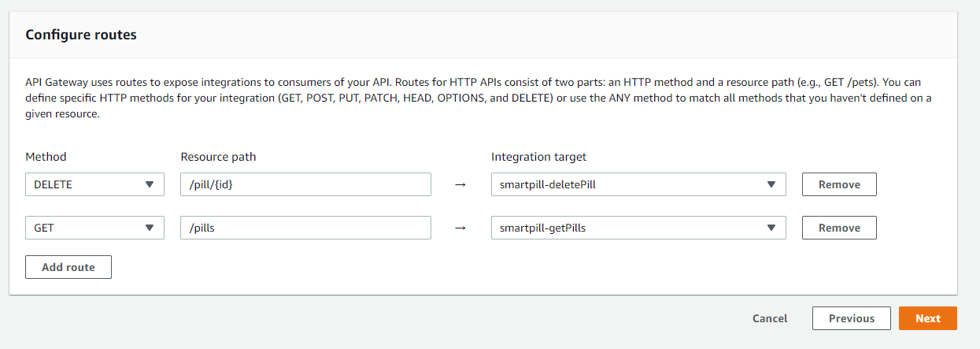Cancel the API creation wizard

pyautogui.click(x=770, y=318)
